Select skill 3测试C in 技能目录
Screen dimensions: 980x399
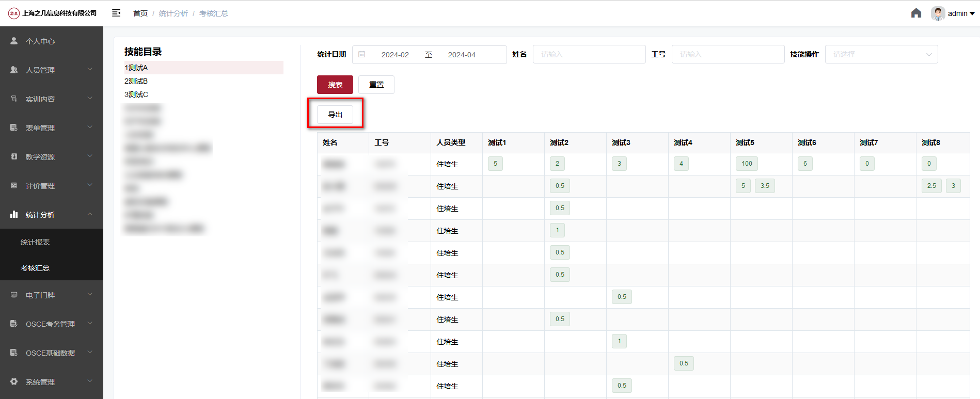tap(203, 94)
